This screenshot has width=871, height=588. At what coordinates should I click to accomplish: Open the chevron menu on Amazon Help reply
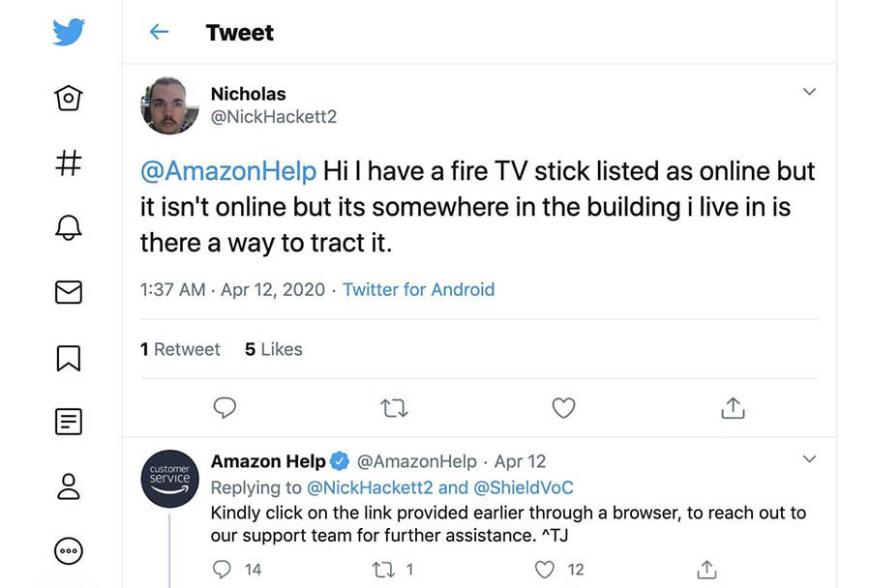click(810, 458)
